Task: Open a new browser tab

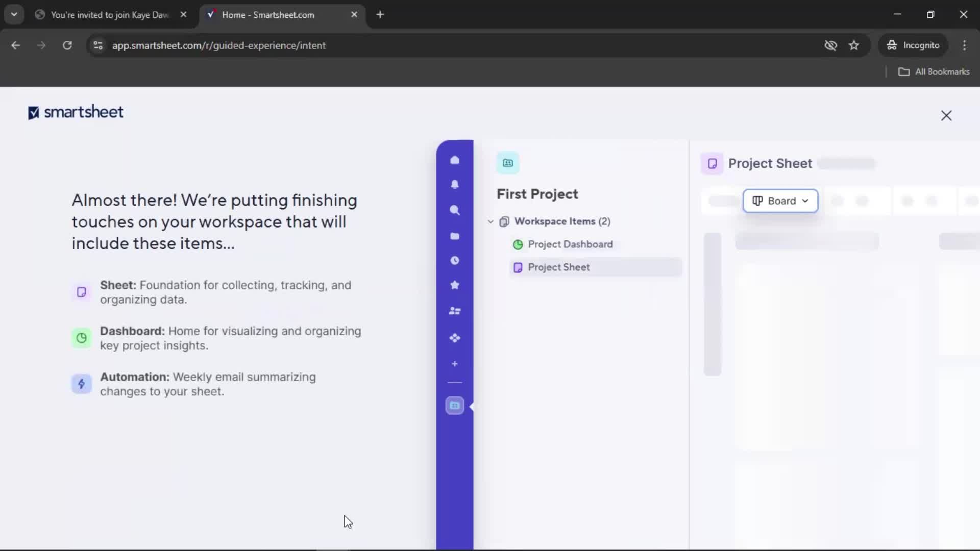Action: point(380,15)
